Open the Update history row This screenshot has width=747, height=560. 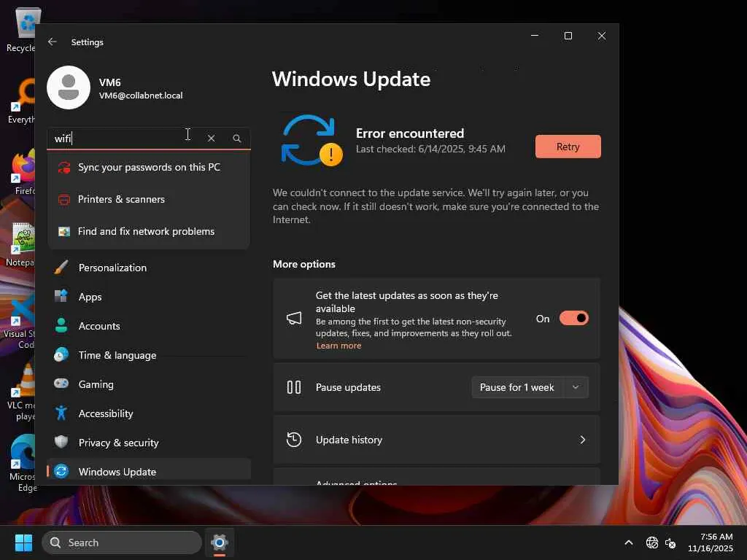point(436,440)
